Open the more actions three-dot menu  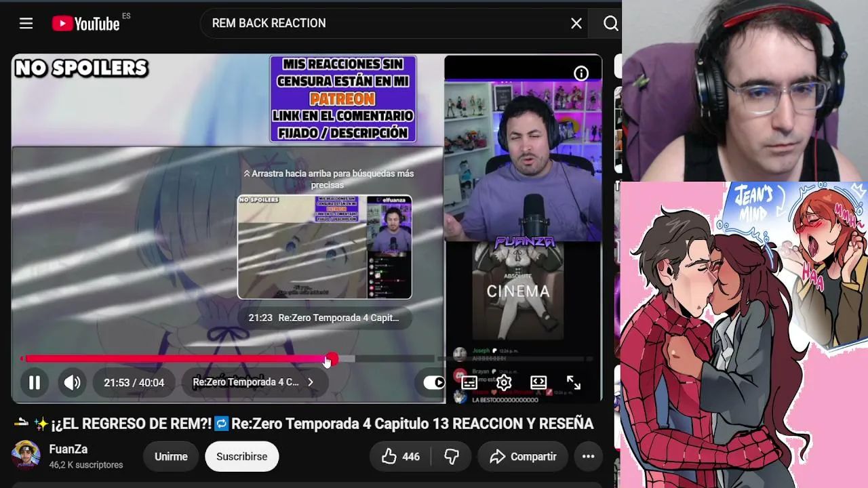[x=589, y=457]
